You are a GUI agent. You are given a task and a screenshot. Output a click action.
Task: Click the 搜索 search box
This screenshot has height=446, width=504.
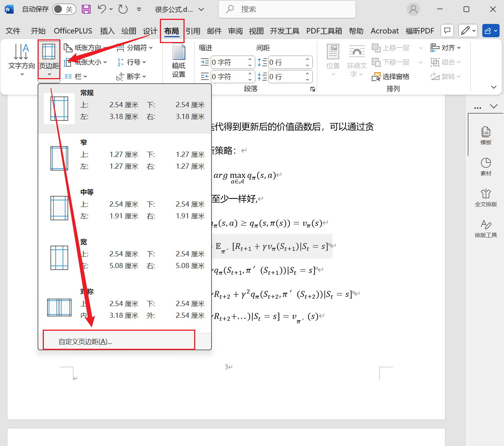(287, 9)
